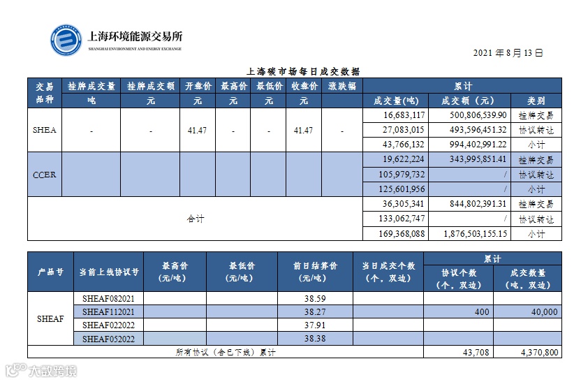Click settlement price 38.59
588x382 pixels.
tap(315, 299)
